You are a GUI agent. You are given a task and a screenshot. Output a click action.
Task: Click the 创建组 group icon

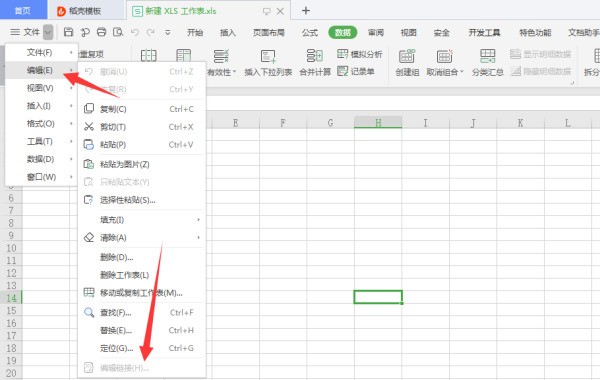click(x=407, y=56)
